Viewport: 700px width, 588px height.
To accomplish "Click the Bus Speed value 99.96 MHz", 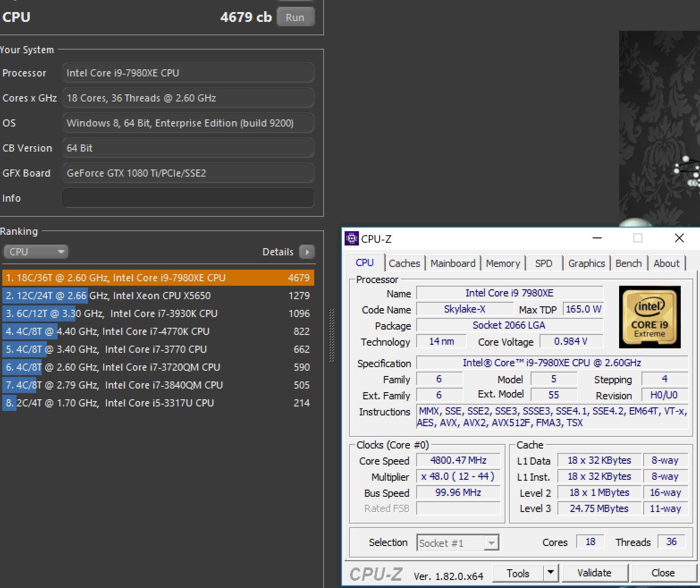I will tap(458, 492).
